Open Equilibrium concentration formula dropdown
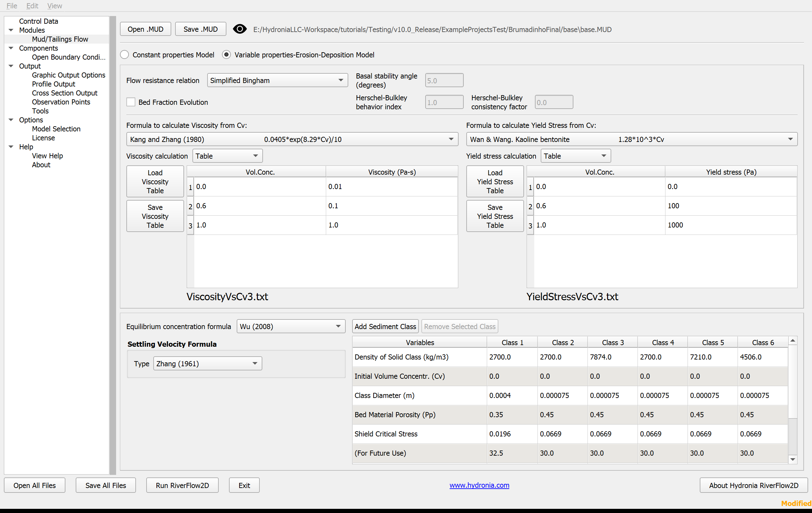Screen dimensions: 812x513 pyautogui.click(x=291, y=327)
